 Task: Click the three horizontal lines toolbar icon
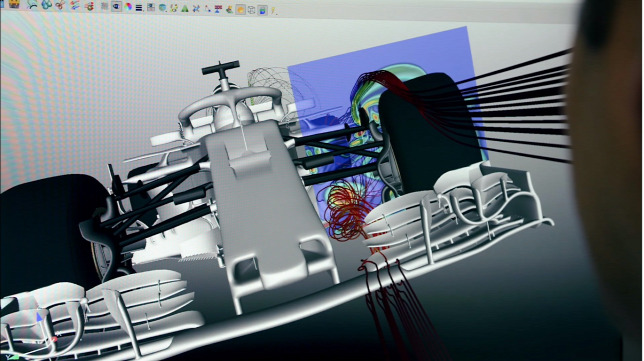139,8
